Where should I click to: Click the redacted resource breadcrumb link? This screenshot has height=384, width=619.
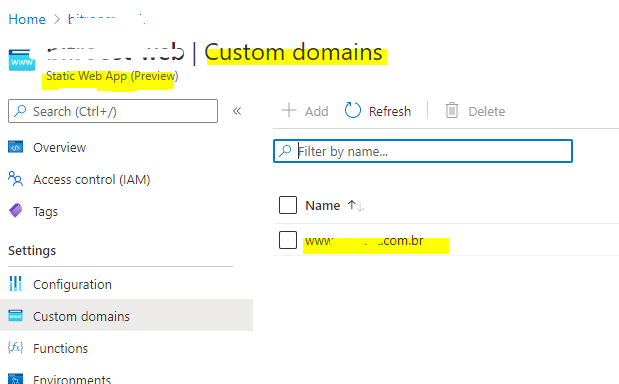[107, 19]
